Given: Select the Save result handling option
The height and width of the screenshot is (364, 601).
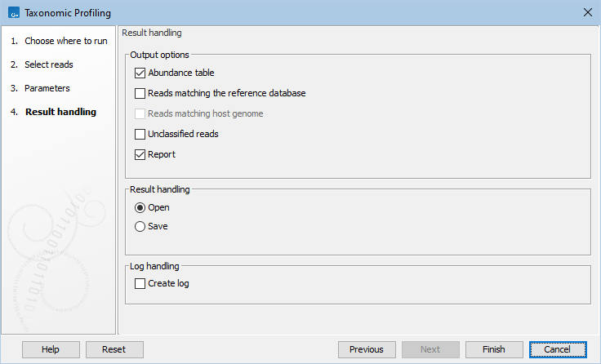Looking at the screenshot, I should click(140, 226).
